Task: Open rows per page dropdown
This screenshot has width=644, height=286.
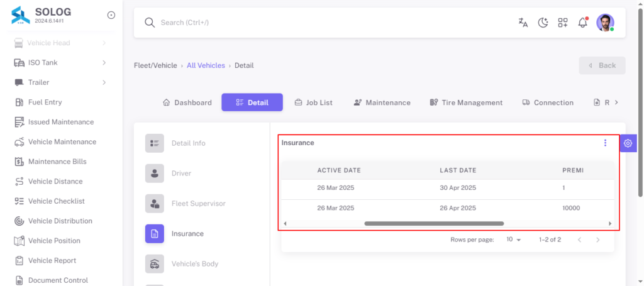Action: [513, 239]
